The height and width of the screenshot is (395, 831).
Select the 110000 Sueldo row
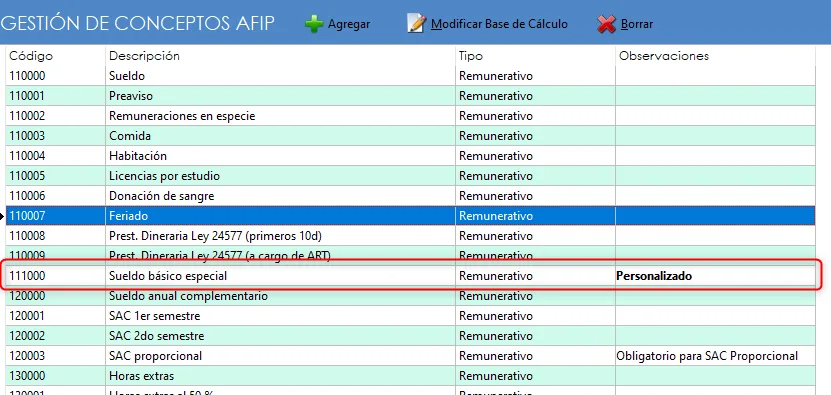[x=411, y=76]
